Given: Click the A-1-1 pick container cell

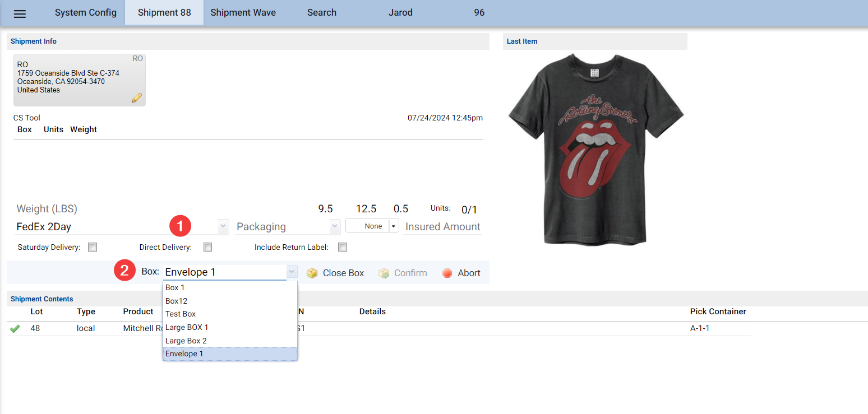Looking at the screenshot, I should tap(700, 328).
